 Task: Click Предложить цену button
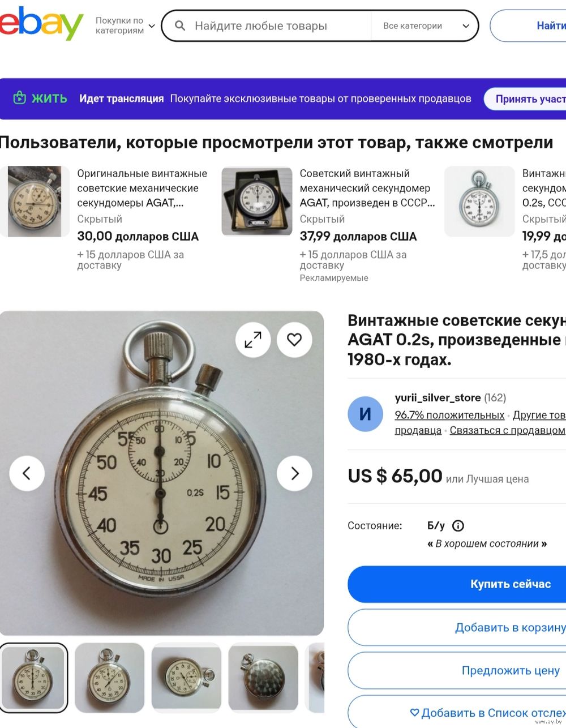click(457, 670)
